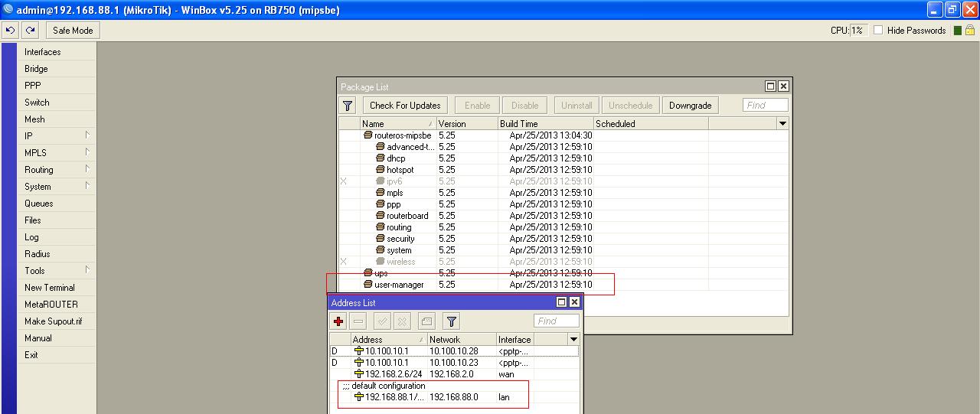Click the Disable button in Package List
The width and height of the screenshot is (980, 414).
[525, 106]
